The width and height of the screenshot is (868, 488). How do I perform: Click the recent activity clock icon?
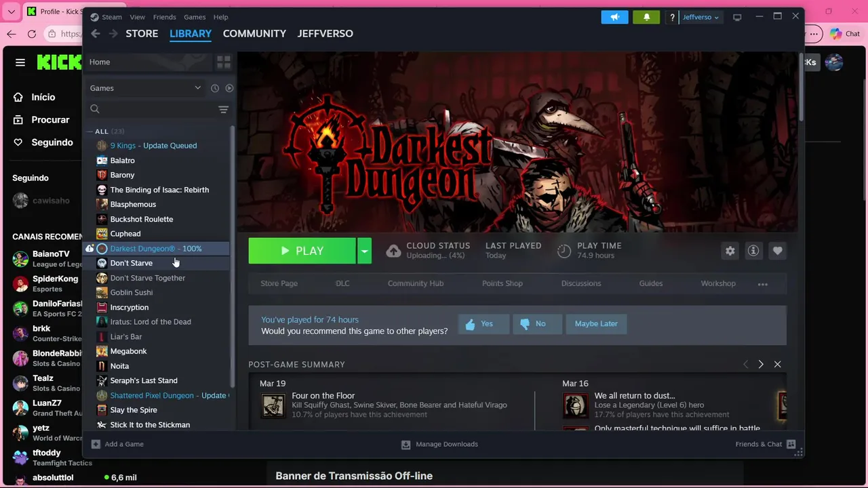tap(215, 88)
